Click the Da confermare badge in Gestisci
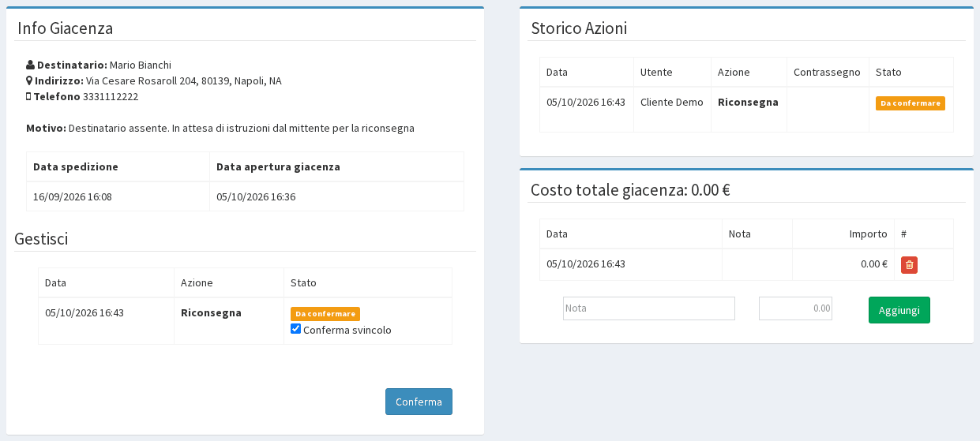Viewport: 980px width, 441px height. point(325,313)
